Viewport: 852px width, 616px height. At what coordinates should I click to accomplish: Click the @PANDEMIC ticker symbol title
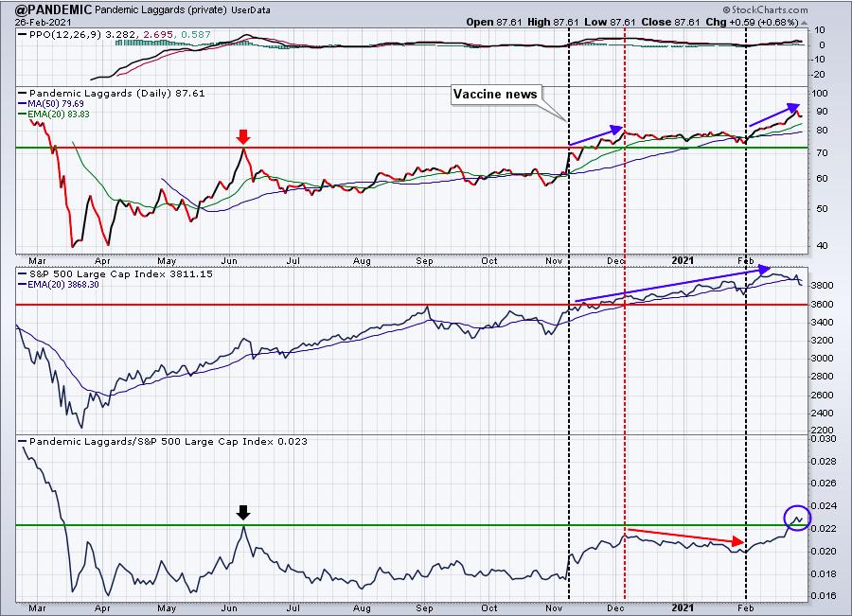pos(46,9)
